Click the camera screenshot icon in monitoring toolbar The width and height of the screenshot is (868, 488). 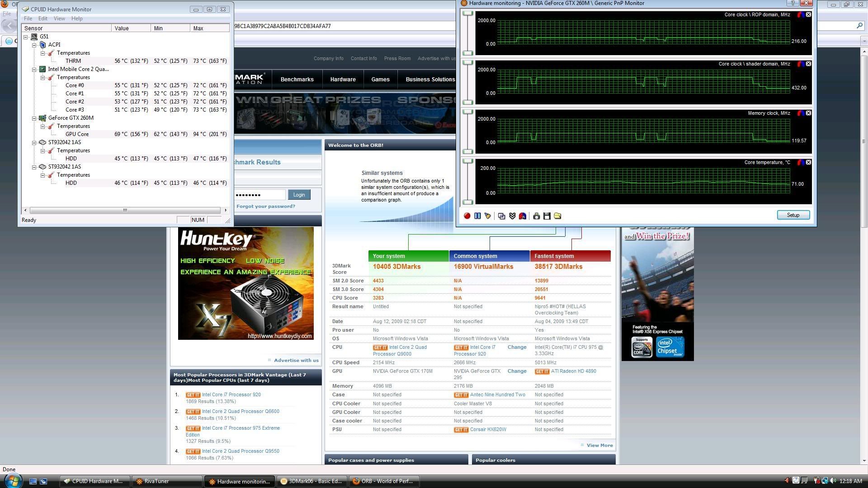536,216
